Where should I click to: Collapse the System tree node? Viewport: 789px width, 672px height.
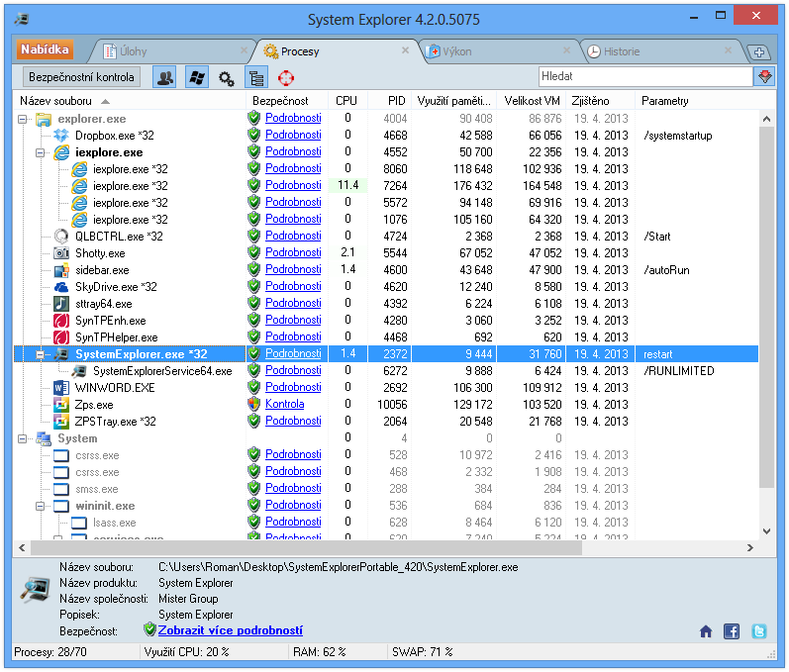coord(22,439)
